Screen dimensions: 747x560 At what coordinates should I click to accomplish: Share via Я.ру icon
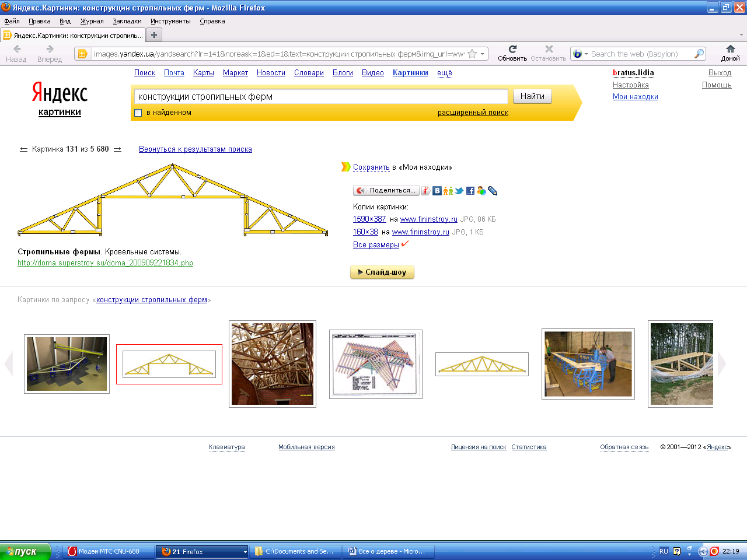426,191
